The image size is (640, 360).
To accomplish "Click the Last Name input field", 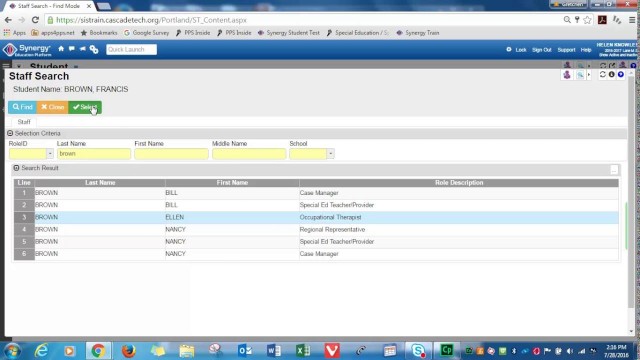I will pos(94,154).
